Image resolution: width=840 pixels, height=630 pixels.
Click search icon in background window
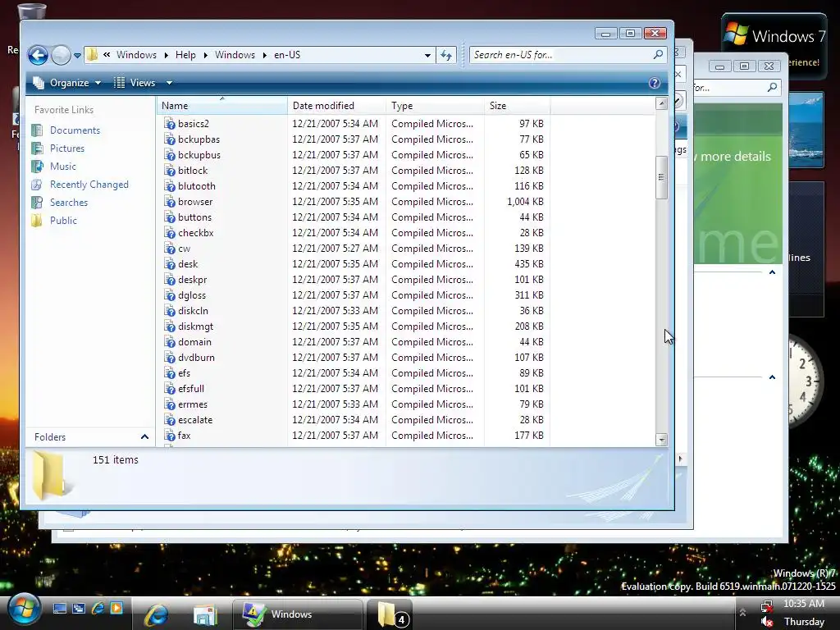click(x=772, y=87)
